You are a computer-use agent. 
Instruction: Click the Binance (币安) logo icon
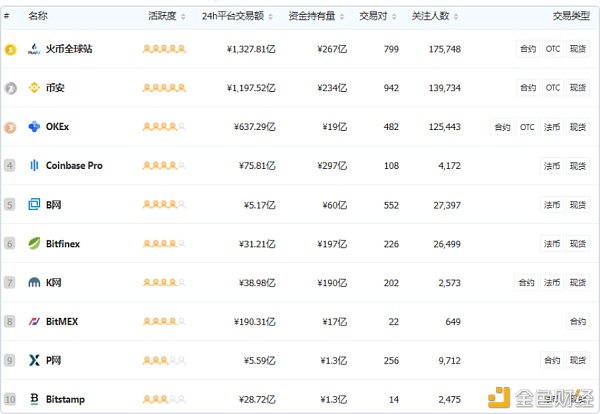34,88
